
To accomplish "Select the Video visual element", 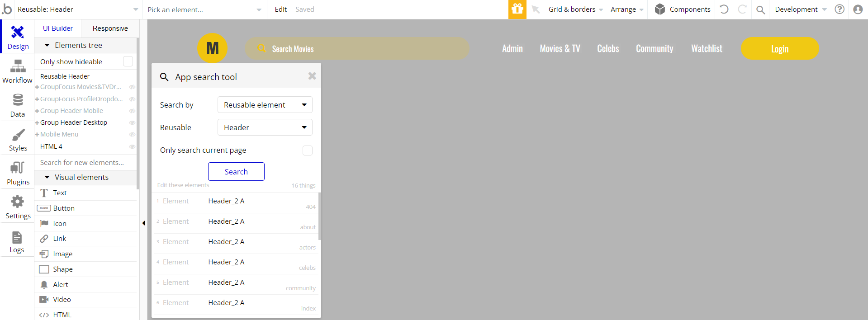I will pos(85,299).
